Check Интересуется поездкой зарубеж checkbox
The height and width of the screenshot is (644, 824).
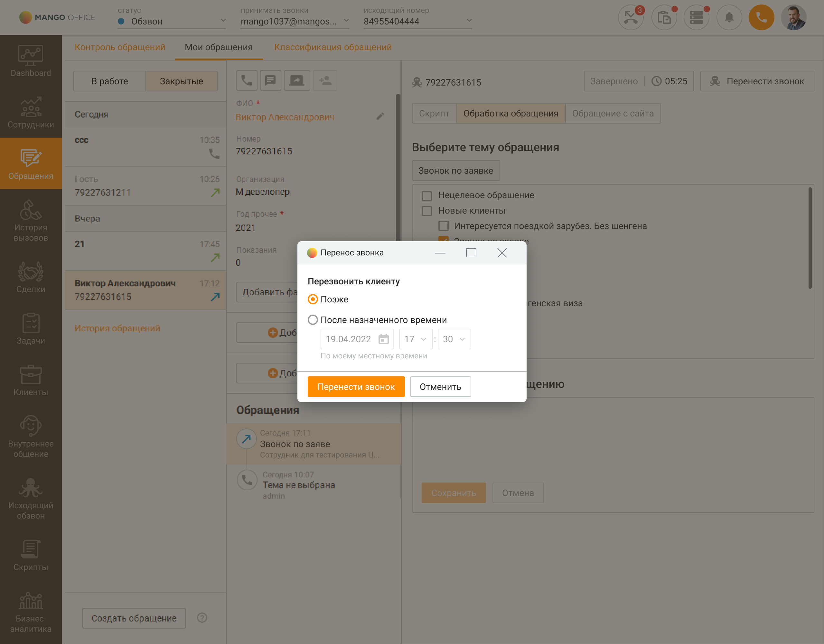444,226
